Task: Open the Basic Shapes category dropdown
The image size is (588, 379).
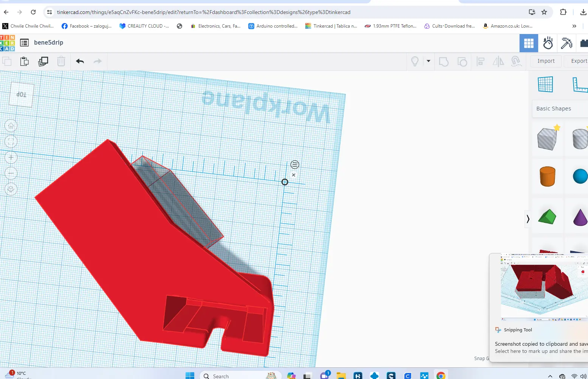Action: [x=554, y=109]
